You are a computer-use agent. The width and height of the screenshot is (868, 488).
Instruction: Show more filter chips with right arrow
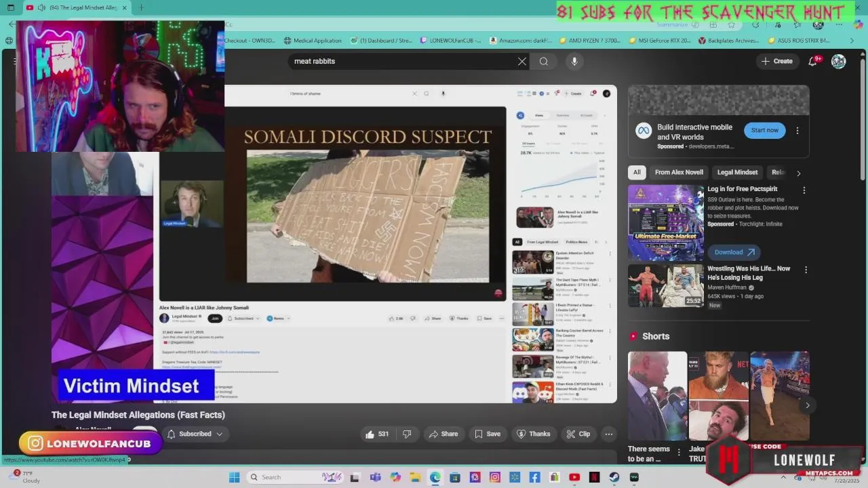click(x=798, y=173)
